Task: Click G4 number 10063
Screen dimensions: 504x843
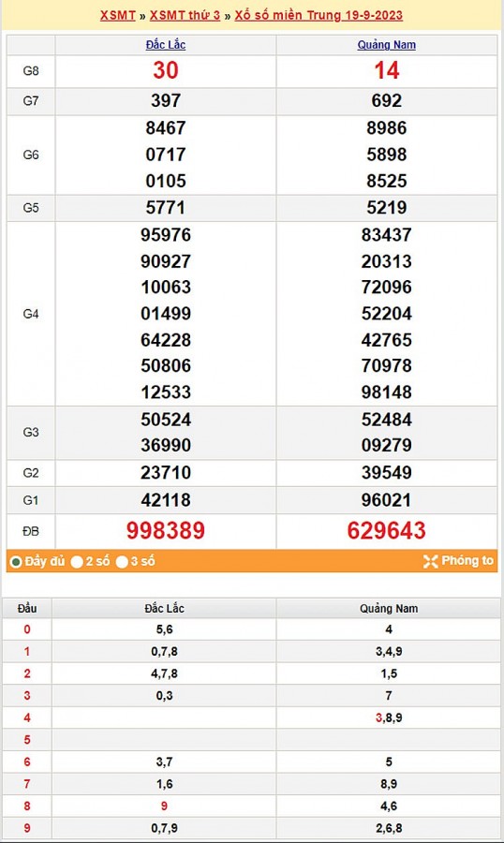Action: click(x=166, y=288)
